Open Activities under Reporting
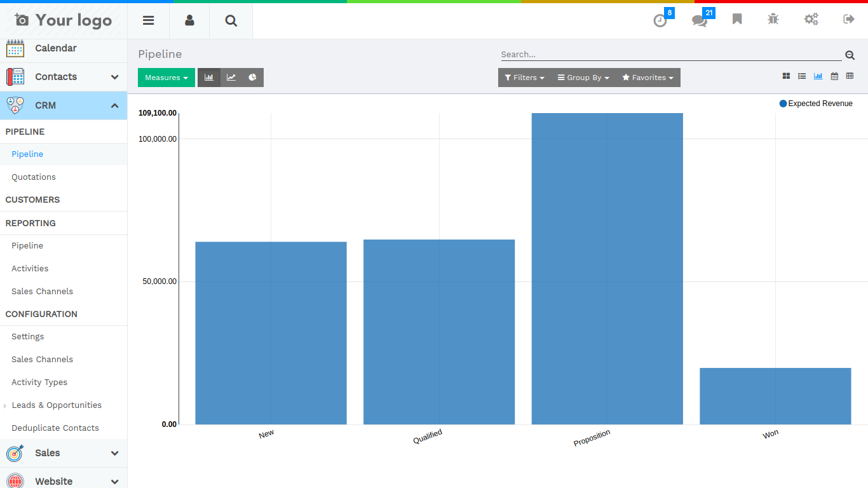Screen dimensions: 868x488 coord(30,269)
